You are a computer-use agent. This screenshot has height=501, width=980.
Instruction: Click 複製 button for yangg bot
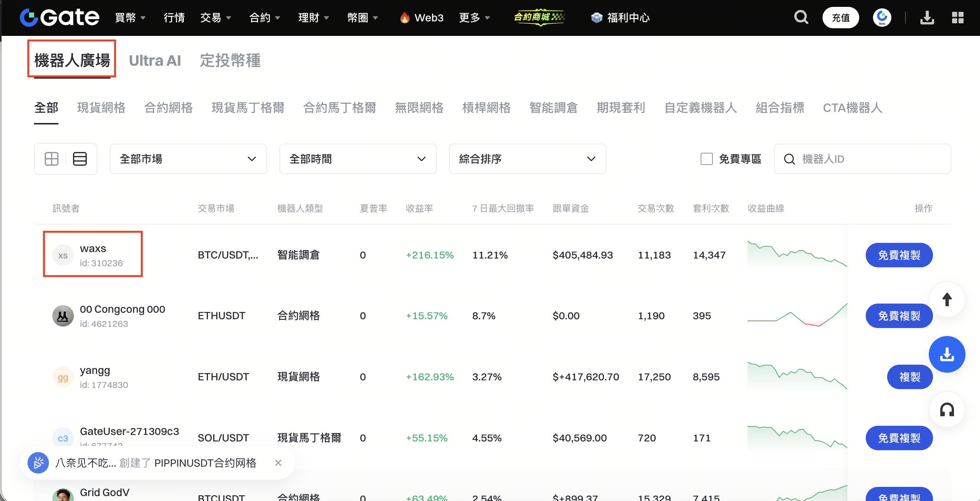tap(910, 377)
